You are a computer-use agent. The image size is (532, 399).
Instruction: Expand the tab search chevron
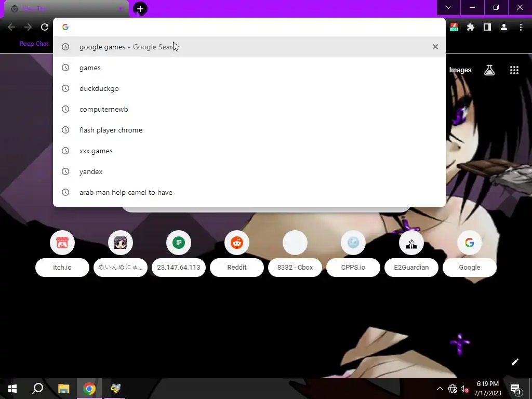pos(448,7)
